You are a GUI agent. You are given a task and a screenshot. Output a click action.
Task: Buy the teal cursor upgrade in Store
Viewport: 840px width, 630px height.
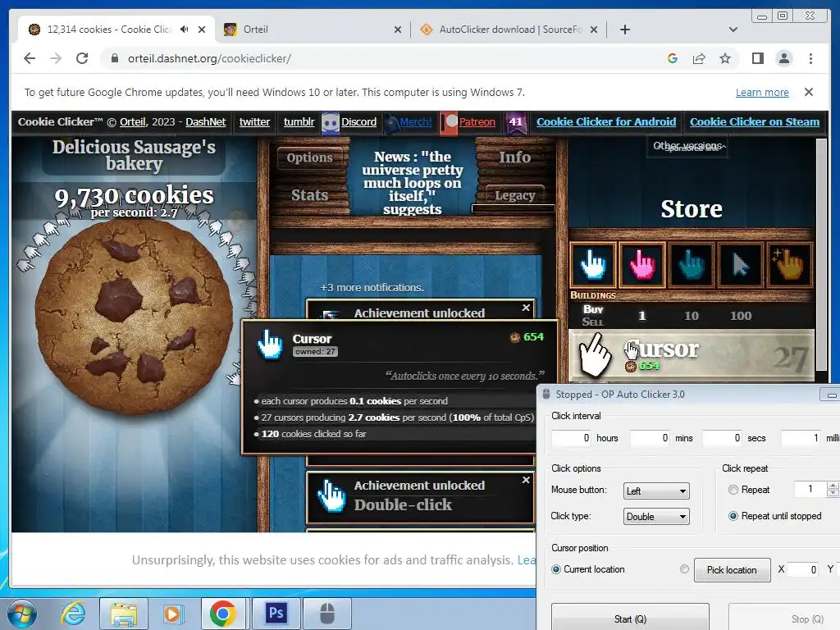coord(691,264)
